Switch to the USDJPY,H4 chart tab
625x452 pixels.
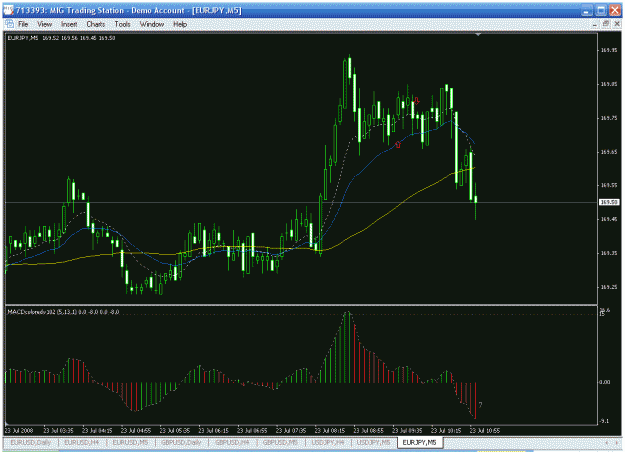click(x=328, y=442)
